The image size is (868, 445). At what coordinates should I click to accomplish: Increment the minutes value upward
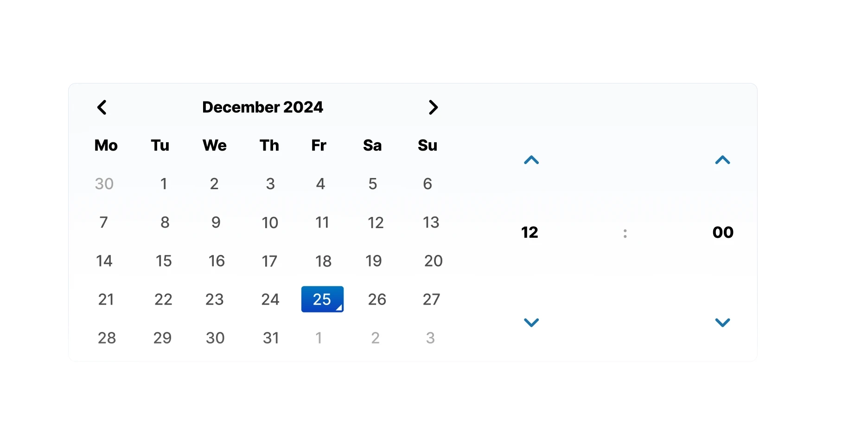722,160
